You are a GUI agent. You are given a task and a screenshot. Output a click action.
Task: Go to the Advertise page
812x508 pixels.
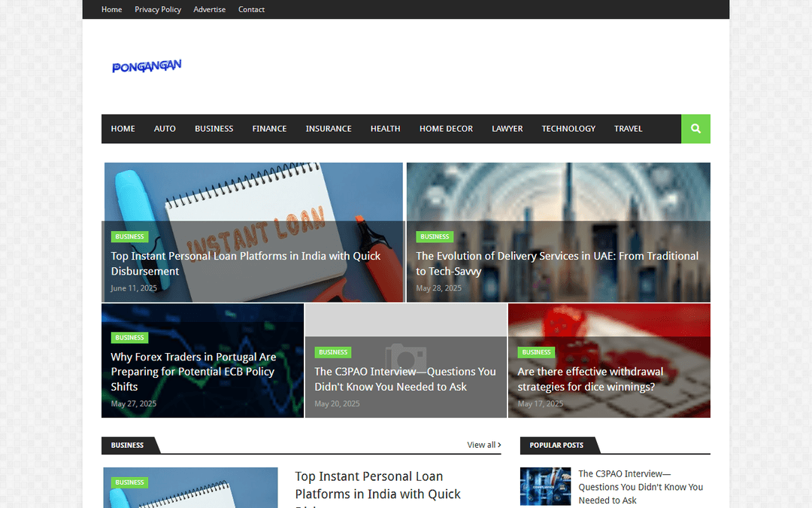(x=209, y=9)
